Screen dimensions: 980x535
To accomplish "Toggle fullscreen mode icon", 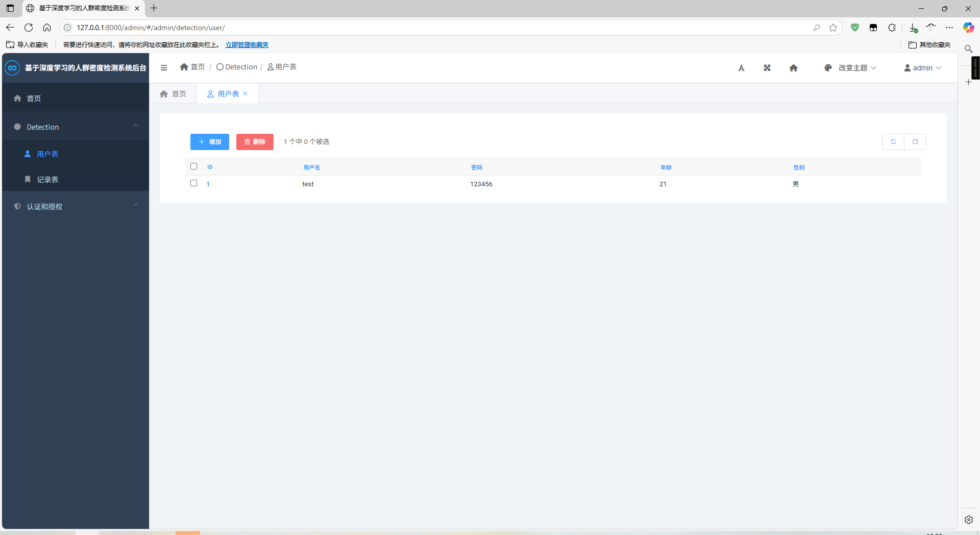I will coord(767,68).
